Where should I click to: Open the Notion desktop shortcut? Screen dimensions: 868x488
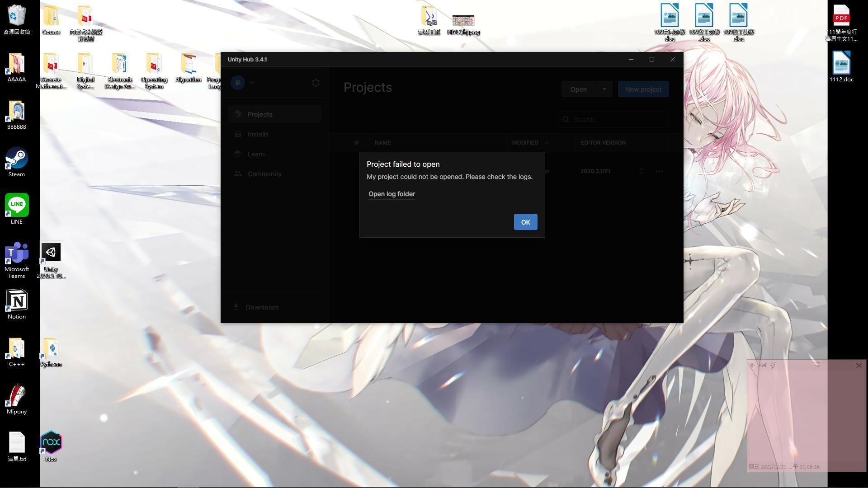point(17,301)
